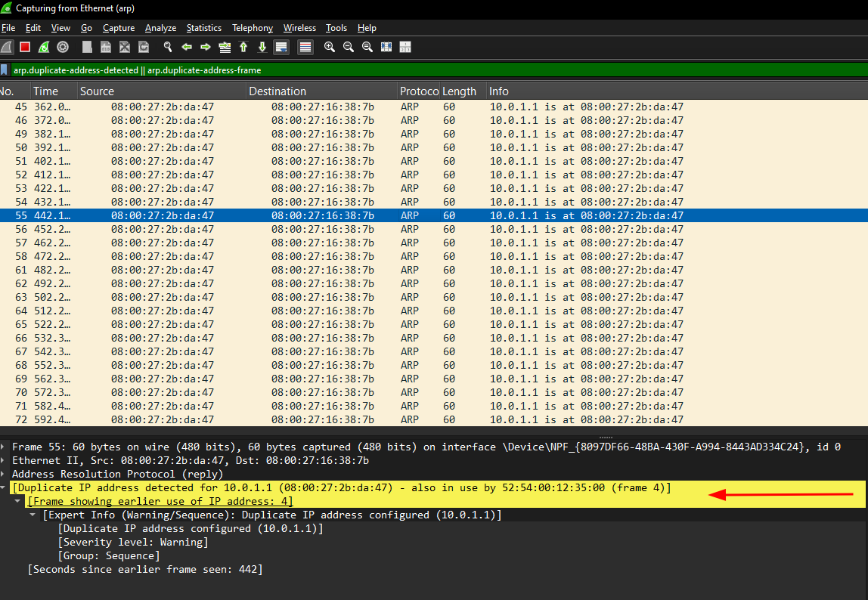Jump to the last packet
The height and width of the screenshot is (600, 868).
pos(262,47)
